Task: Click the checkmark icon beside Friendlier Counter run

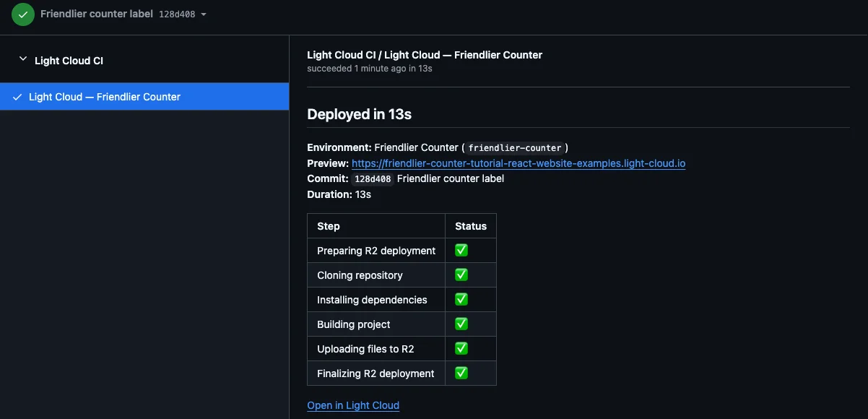Action: point(17,97)
